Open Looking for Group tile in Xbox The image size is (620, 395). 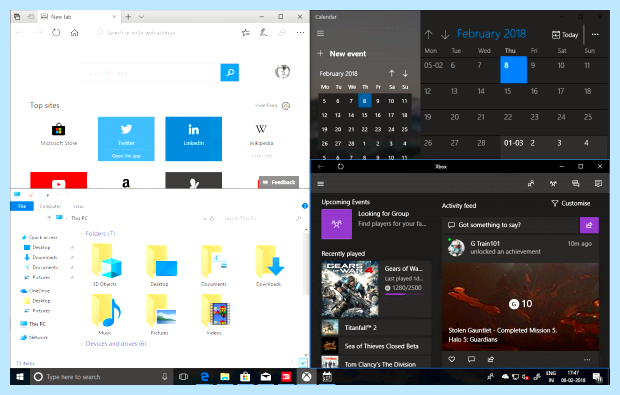(x=336, y=224)
